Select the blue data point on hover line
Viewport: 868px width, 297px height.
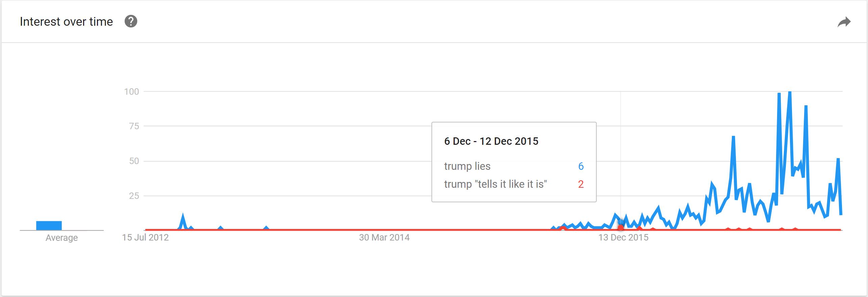pos(621,222)
